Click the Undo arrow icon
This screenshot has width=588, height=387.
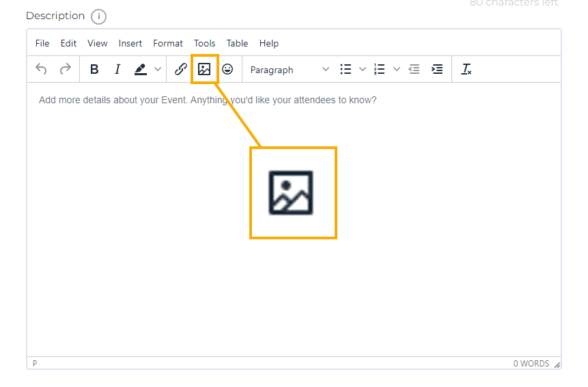pos(42,69)
